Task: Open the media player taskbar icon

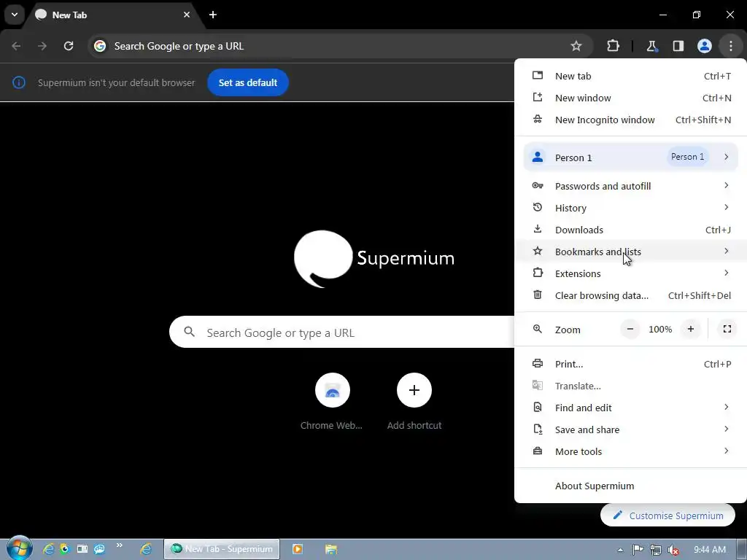Action: 298,549
